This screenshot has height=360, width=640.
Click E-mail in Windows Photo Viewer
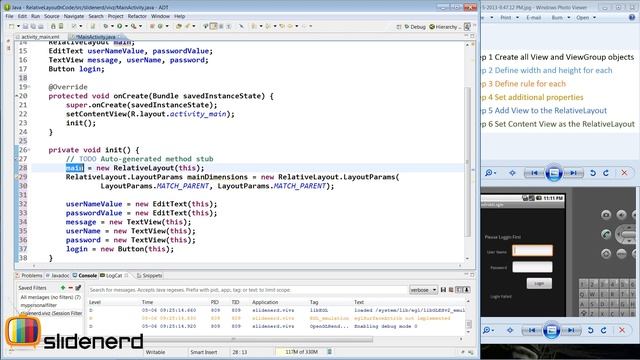point(533,18)
